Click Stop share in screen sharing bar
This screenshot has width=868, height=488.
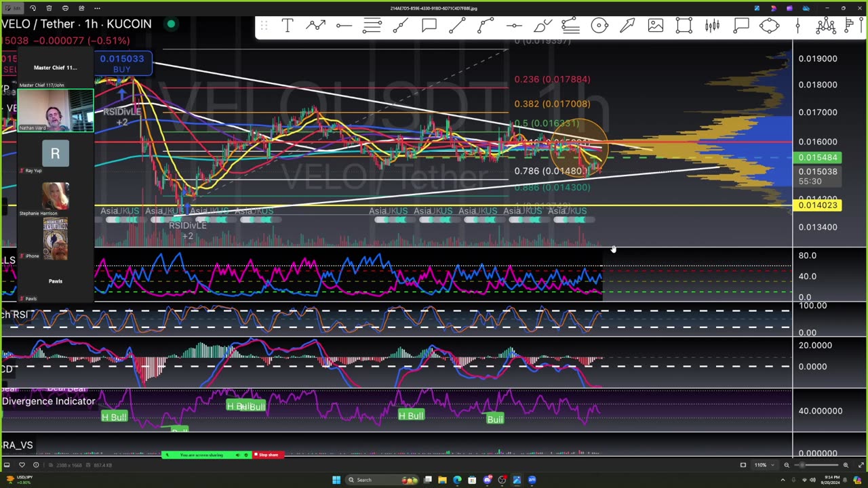point(269,455)
